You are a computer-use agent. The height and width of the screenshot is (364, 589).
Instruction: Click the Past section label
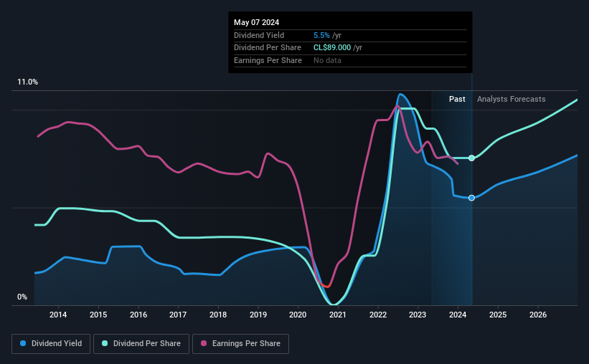tap(457, 99)
